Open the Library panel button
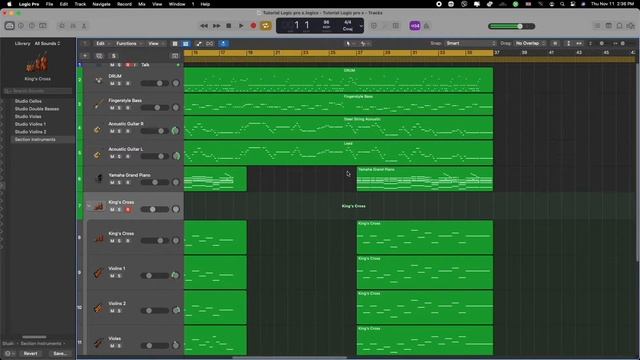The width and height of the screenshot is (640, 360). (9, 26)
